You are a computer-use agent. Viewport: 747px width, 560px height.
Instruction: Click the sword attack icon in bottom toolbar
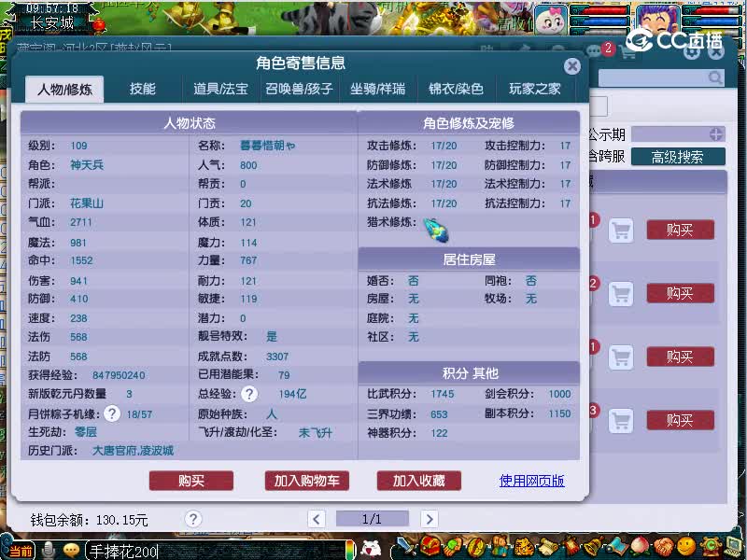click(x=406, y=546)
